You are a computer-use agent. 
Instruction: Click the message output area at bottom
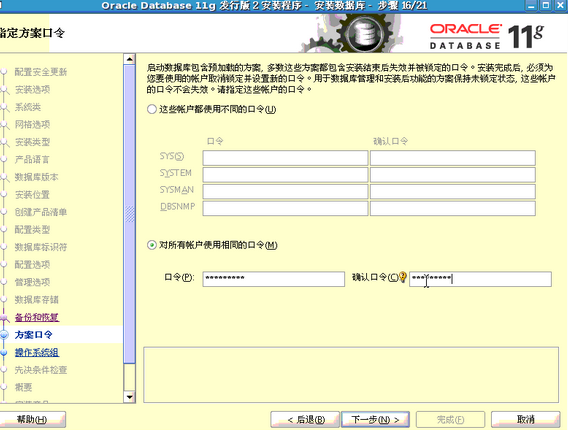pos(351,375)
